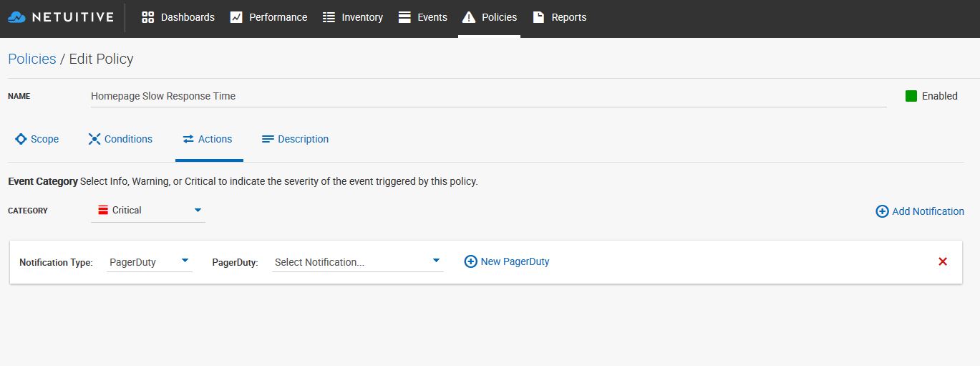Click the plus icon beside Add Notification
The width and height of the screenshot is (980, 366).
(882, 211)
